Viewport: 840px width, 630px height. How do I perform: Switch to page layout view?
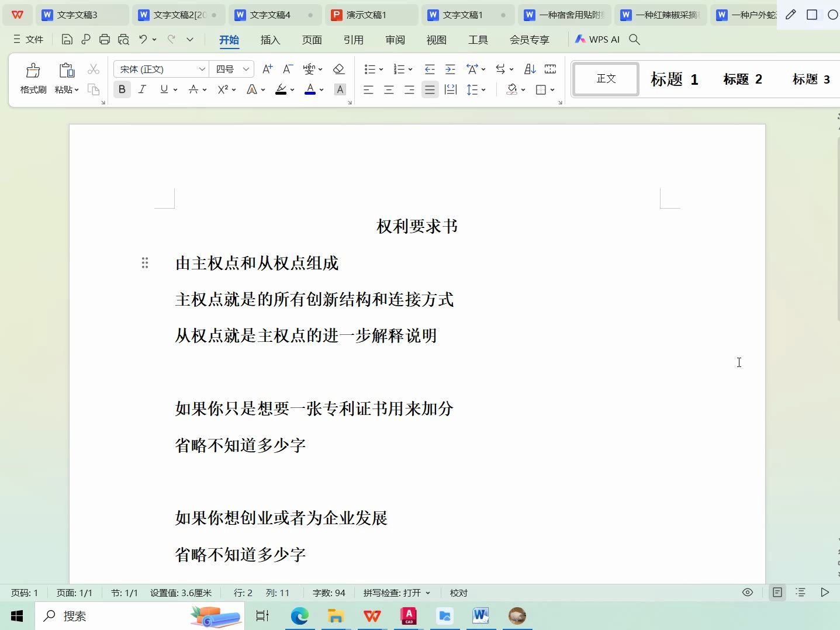pyautogui.click(x=777, y=593)
